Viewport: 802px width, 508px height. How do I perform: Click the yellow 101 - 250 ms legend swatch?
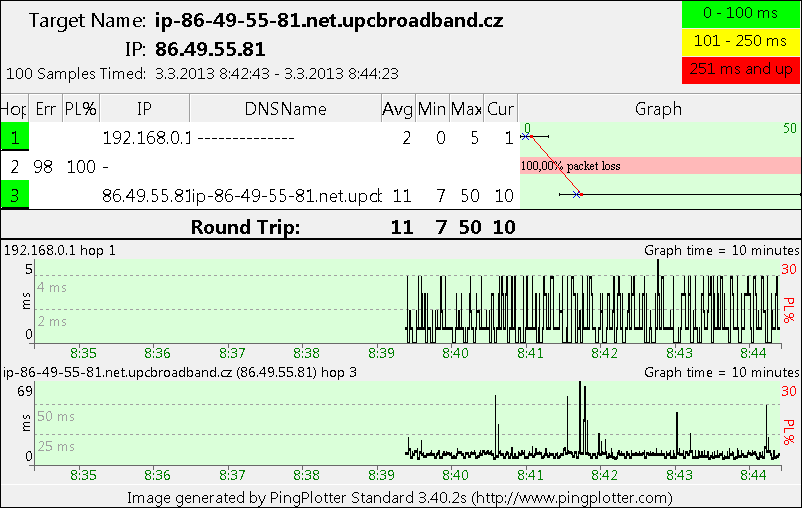coord(741,41)
